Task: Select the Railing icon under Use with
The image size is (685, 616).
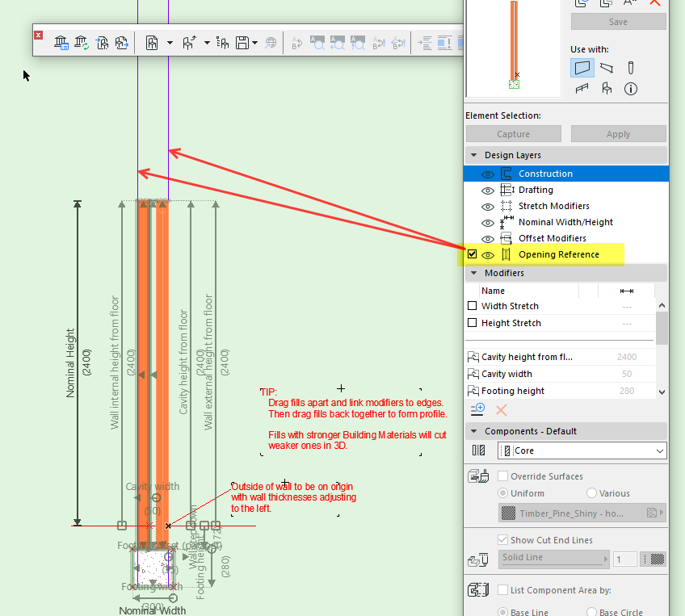Action: [582, 89]
